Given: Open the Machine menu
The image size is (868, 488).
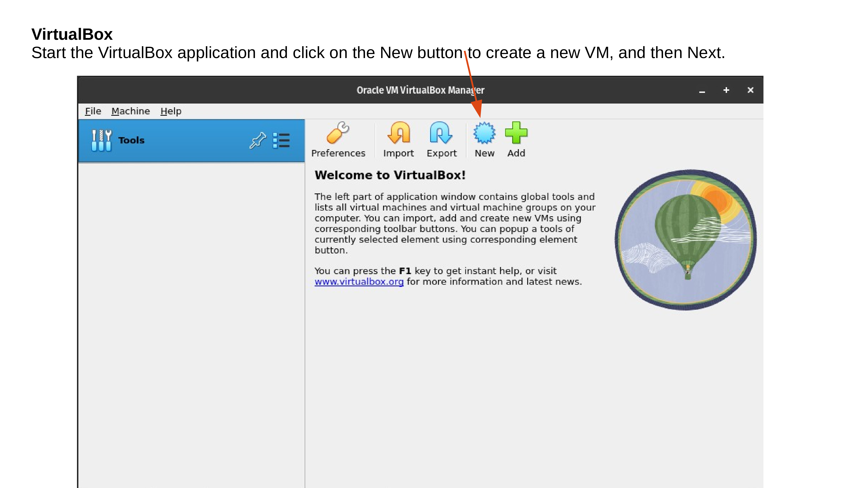Looking at the screenshot, I should click(x=130, y=111).
